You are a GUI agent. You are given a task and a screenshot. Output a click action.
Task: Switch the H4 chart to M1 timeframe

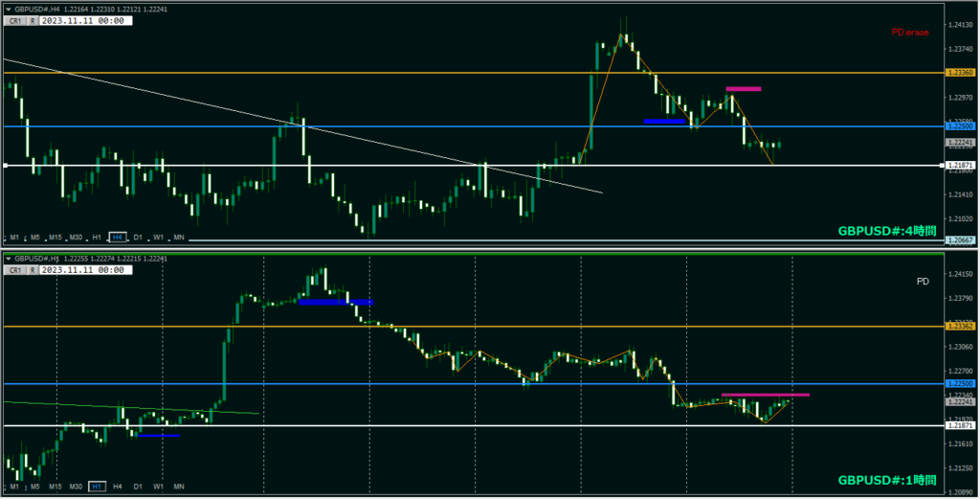point(14,238)
